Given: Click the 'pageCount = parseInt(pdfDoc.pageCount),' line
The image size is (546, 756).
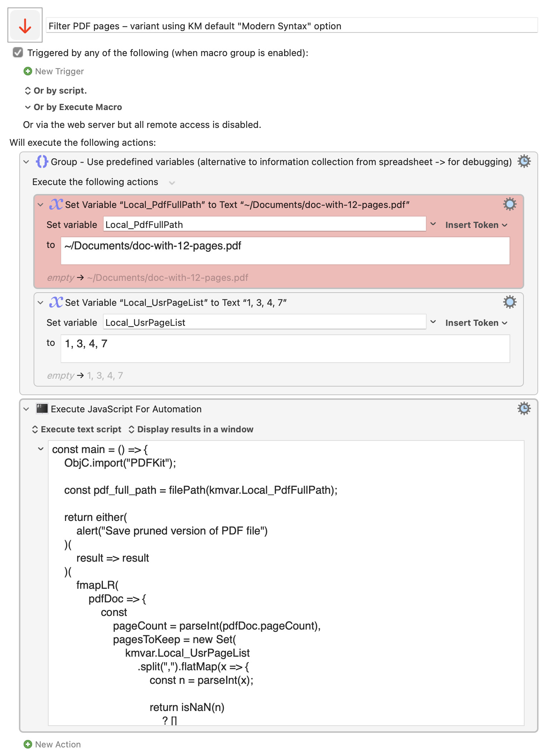Looking at the screenshot, I should pyautogui.click(x=217, y=626).
